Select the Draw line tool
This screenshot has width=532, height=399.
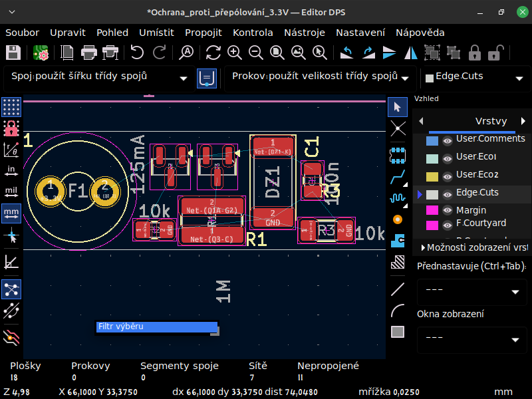tap(398, 289)
